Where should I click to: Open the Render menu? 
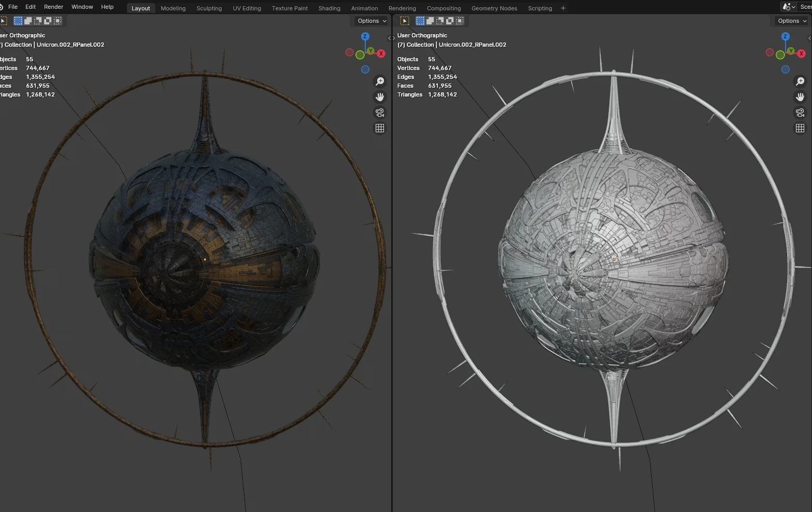(53, 7)
